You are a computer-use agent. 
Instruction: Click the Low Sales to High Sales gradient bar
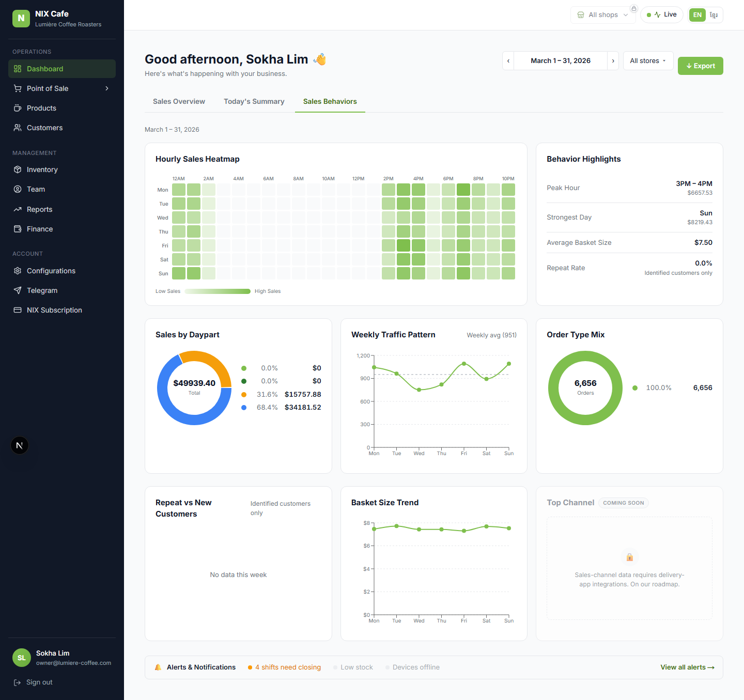(218, 291)
